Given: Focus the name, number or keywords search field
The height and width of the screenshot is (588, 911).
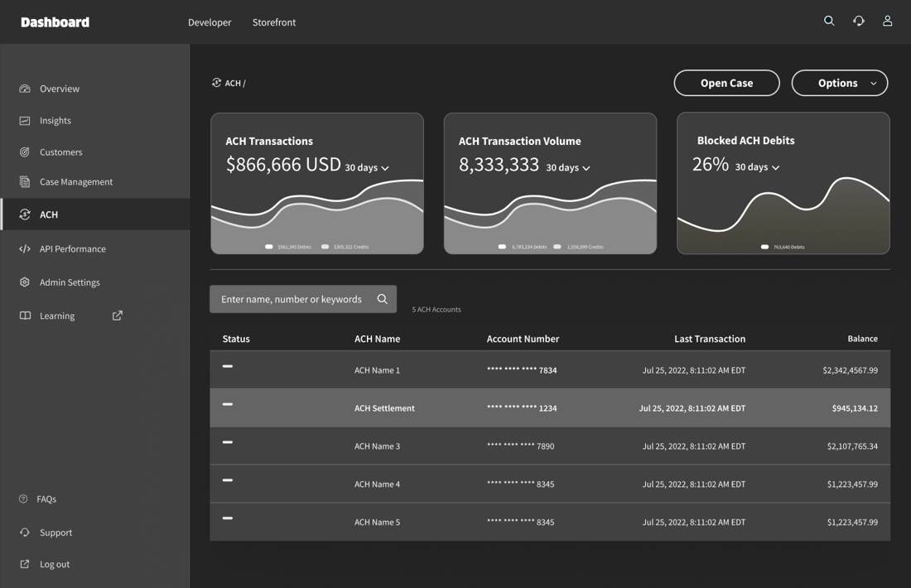Looking at the screenshot, I should (x=292, y=299).
